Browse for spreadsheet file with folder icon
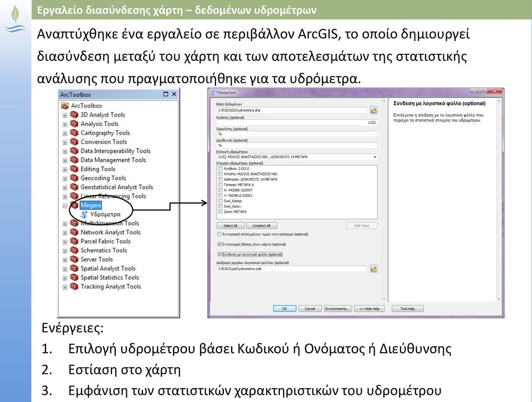The height and width of the screenshot is (402, 532). tap(374, 269)
